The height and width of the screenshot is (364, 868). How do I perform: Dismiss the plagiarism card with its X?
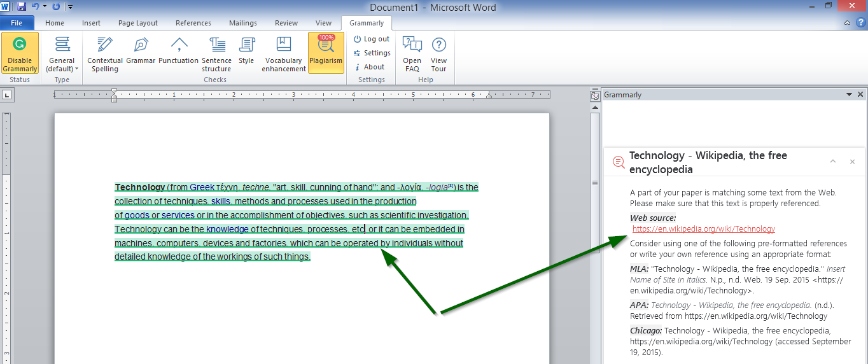pyautogui.click(x=852, y=162)
